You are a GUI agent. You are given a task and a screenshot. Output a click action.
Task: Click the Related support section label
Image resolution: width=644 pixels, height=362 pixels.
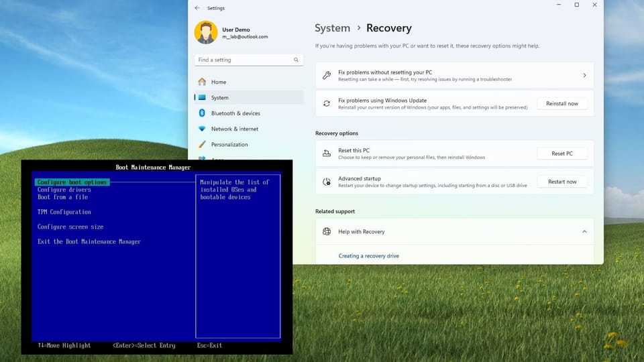click(x=335, y=211)
